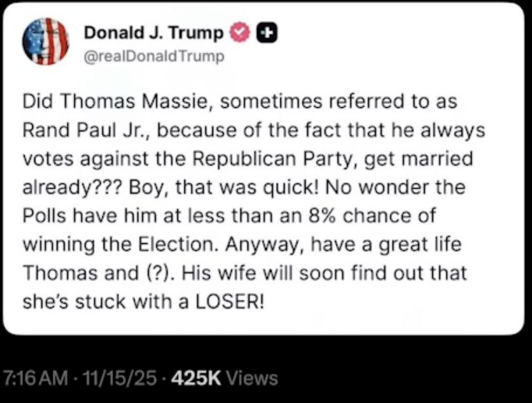Click the (?) placeholder after Thomas and
Screen dimensions: 532x403
tap(144, 271)
